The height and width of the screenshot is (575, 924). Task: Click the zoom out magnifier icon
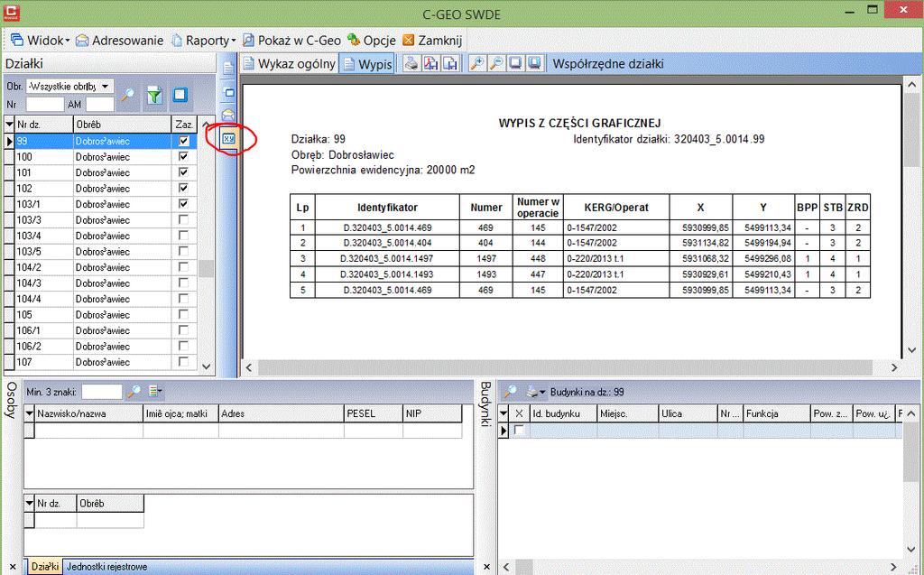(496, 63)
